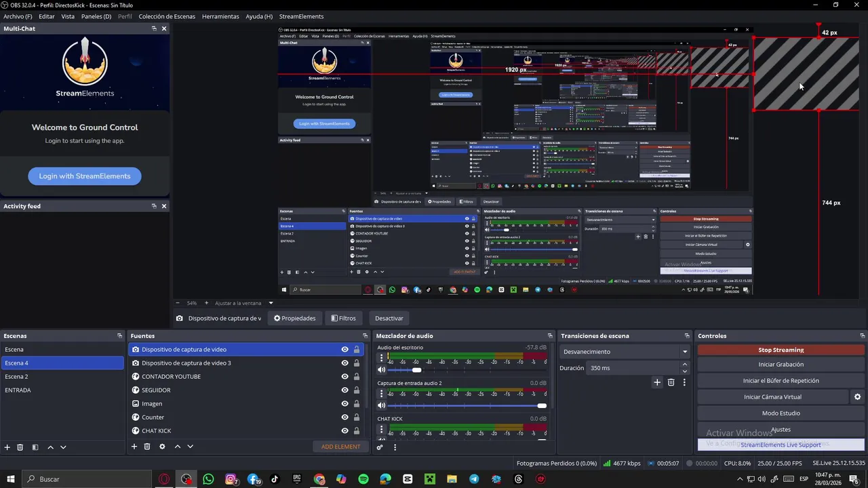Open audio mixer three-dot menu

(x=395, y=447)
